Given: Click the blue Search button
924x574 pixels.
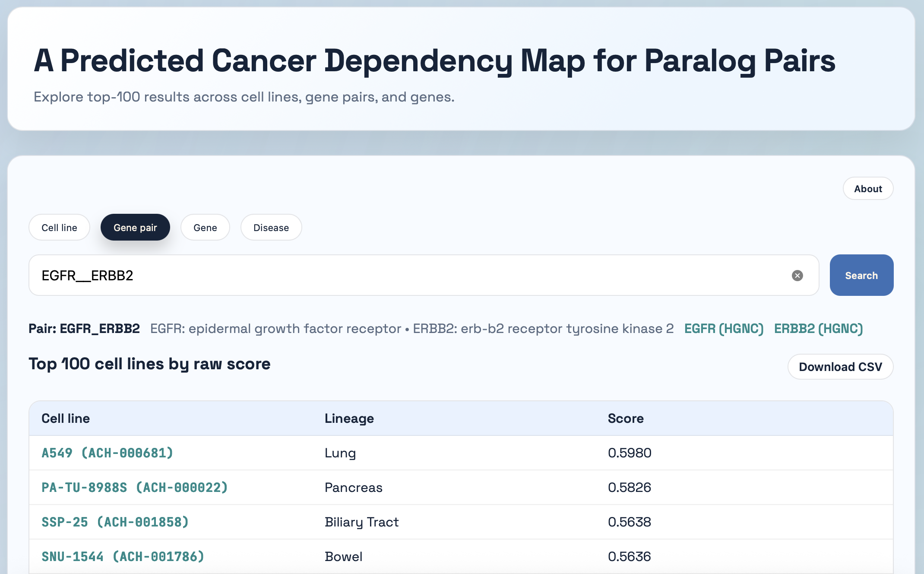Looking at the screenshot, I should pos(861,275).
